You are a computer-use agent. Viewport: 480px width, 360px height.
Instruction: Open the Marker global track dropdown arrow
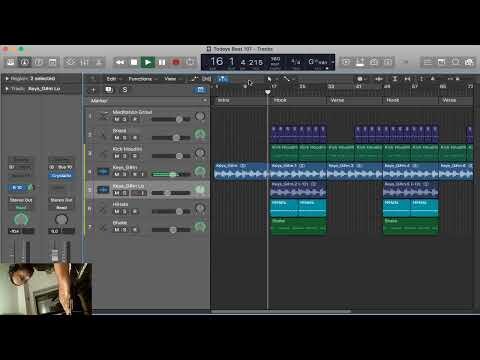coord(205,100)
